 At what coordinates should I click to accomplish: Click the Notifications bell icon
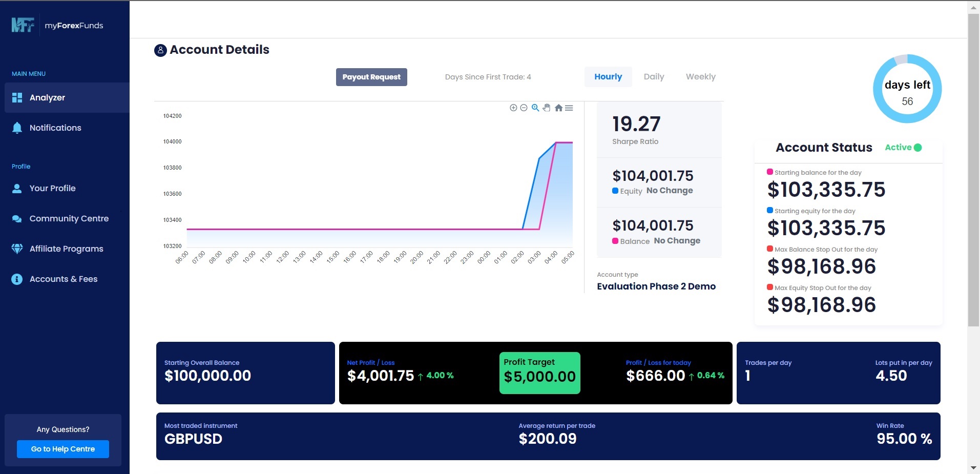click(17, 128)
